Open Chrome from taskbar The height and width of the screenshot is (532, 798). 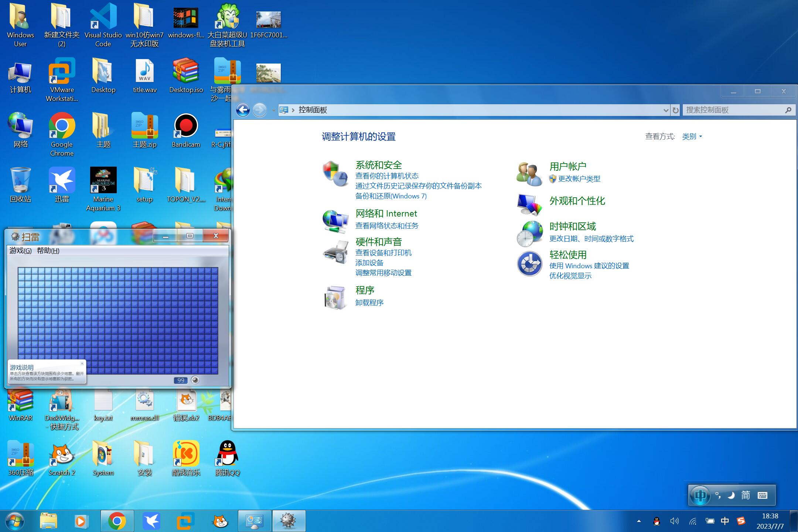(x=117, y=521)
